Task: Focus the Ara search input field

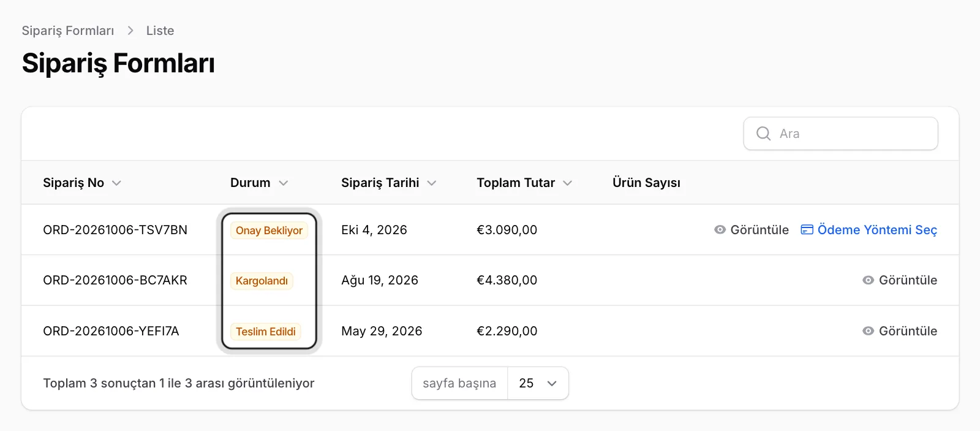Action: click(x=840, y=134)
